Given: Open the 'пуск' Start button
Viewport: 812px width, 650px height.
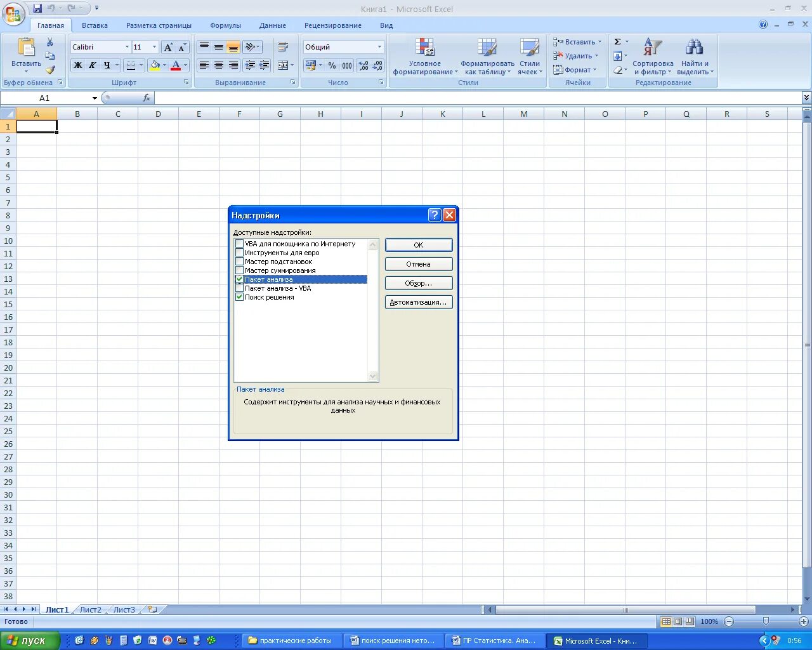Looking at the screenshot, I should 30,640.
